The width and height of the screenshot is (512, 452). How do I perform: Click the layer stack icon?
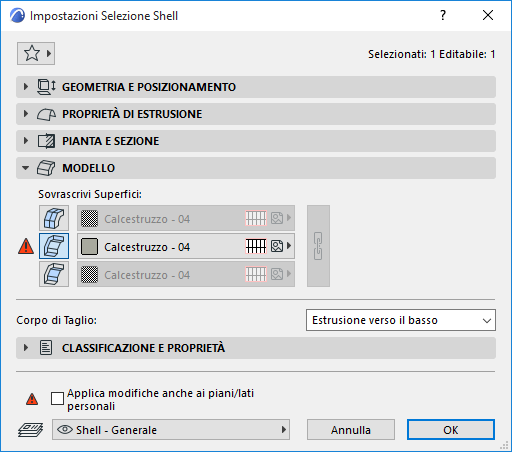[30, 430]
